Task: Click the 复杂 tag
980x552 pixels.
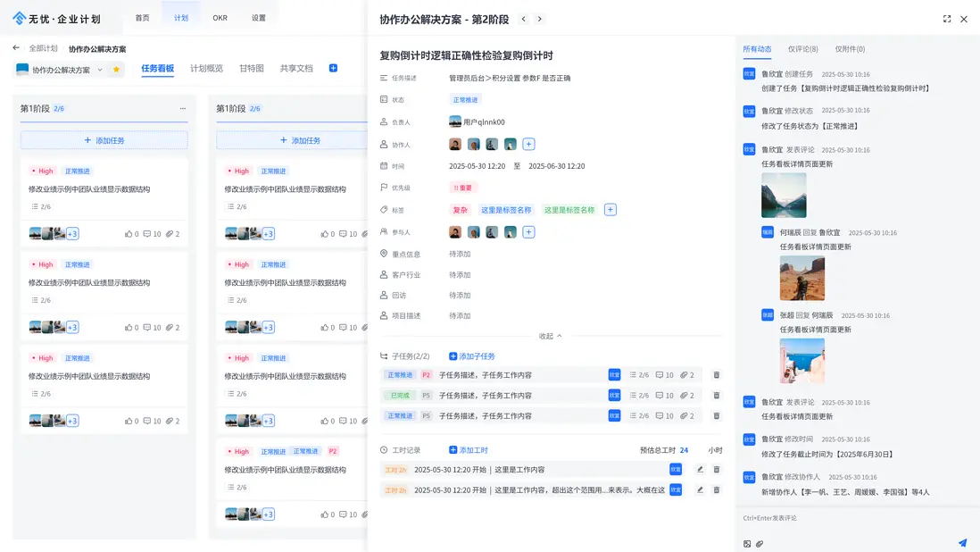Action: [460, 210]
